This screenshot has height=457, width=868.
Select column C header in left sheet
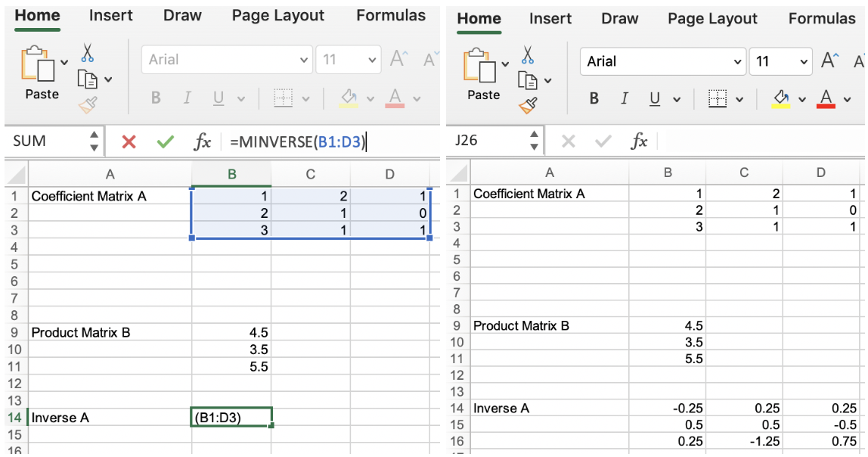tap(311, 175)
